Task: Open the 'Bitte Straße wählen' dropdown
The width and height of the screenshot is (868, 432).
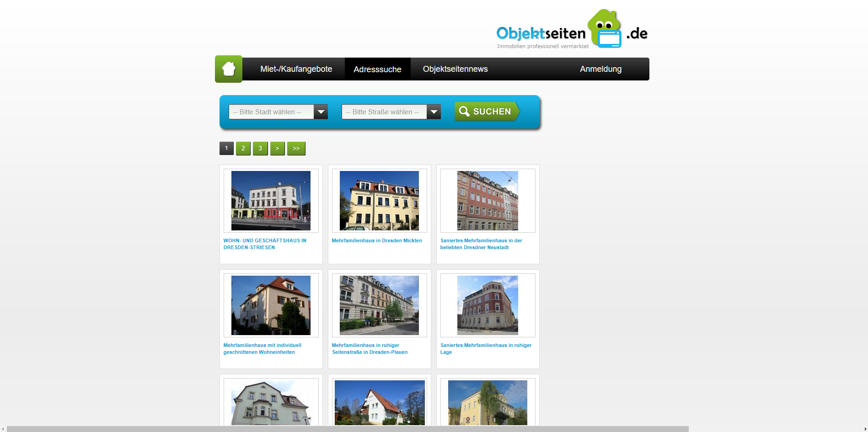Action: 391,112
